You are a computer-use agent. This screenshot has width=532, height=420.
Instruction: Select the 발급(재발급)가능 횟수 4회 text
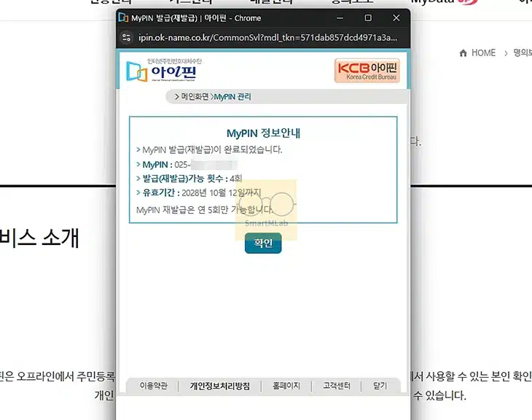pos(192,179)
